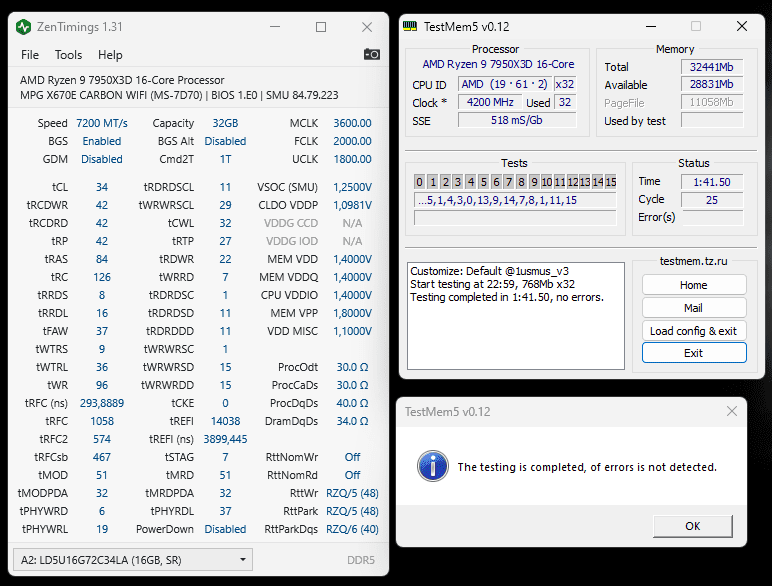Click the tRFC (ns) value 293,8889
The image size is (772, 586).
pos(102,403)
